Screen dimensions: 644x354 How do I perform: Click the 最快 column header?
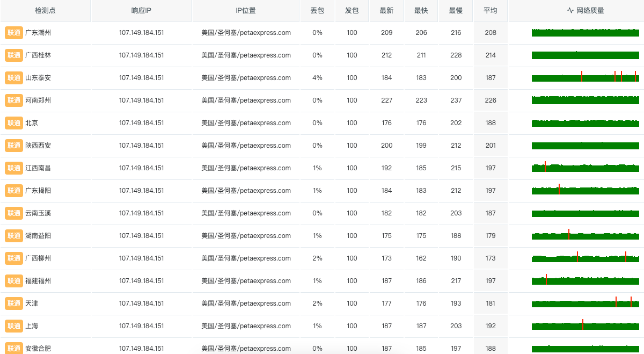pyautogui.click(x=421, y=11)
